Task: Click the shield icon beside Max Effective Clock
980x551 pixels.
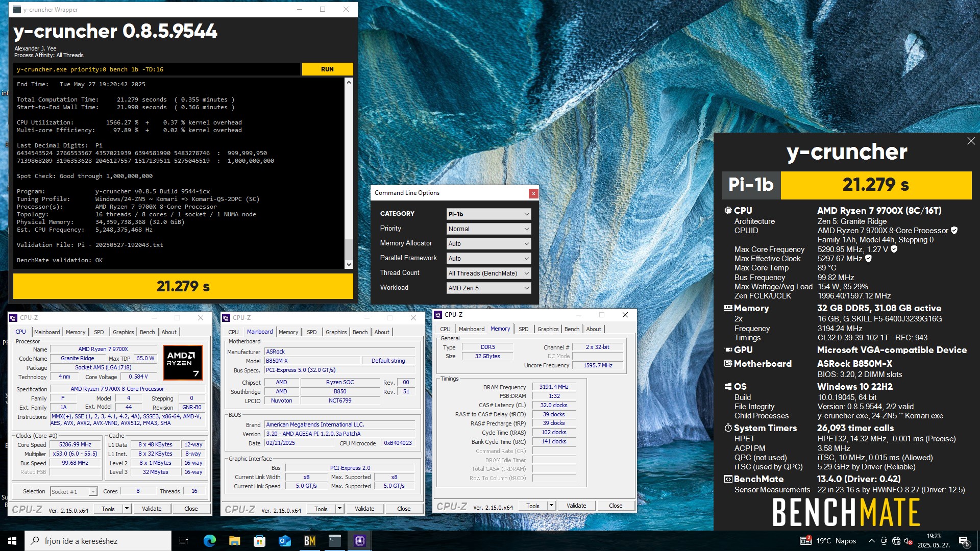Action: [868, 259]
